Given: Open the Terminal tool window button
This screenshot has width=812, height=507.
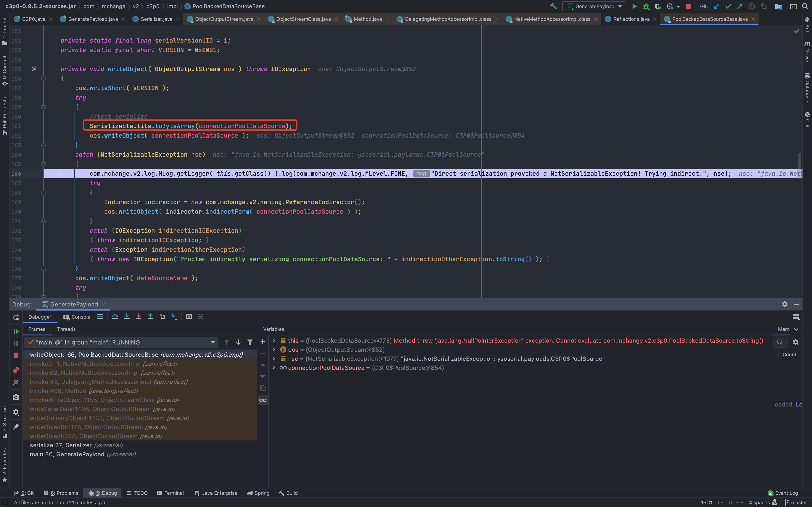Looking at the screenshot, I should click(170, 493).
